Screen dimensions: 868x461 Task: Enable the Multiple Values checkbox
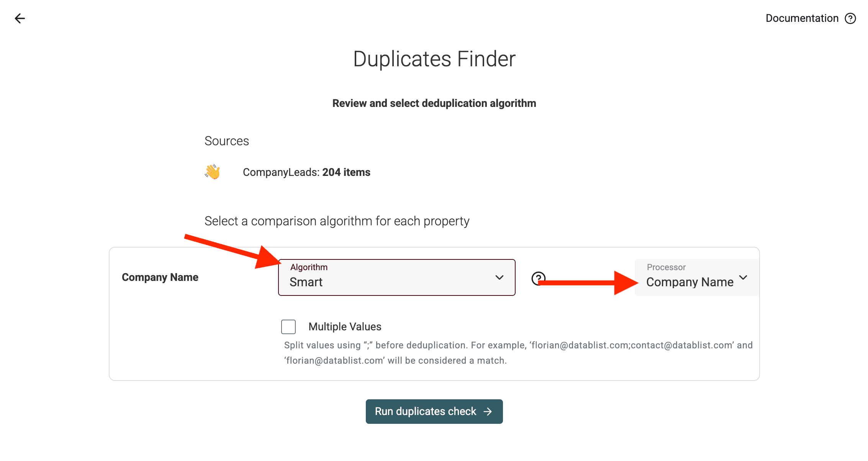(x=288, y=326)
